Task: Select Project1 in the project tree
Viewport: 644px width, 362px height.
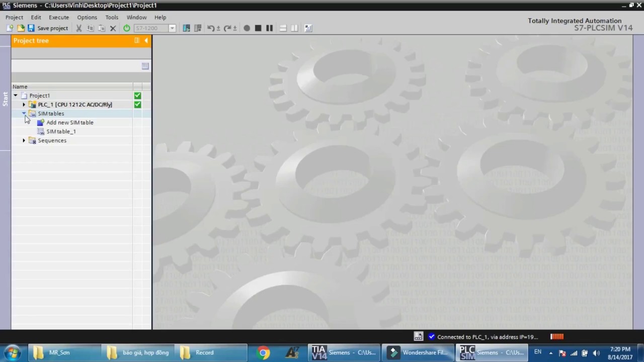Action: click(39, 96)
